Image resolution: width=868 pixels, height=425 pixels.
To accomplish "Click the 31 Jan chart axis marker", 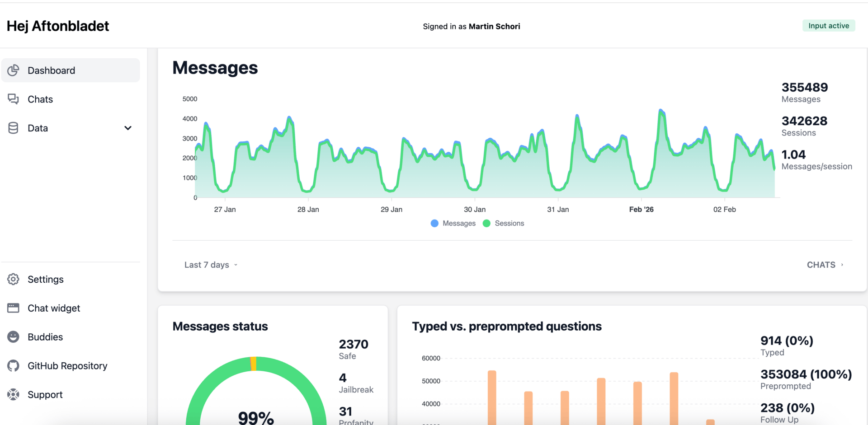I will coord(558,209).
